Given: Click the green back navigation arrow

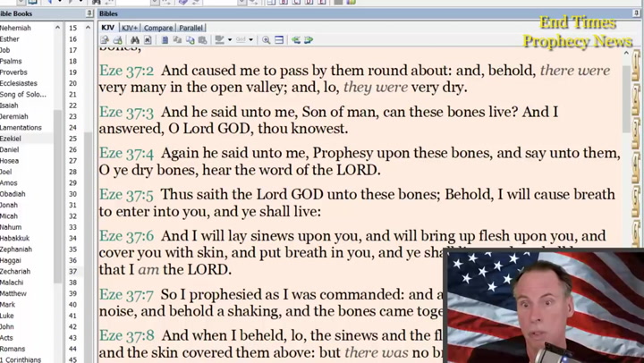Looking at the screenshot, I should click(296, 40).
